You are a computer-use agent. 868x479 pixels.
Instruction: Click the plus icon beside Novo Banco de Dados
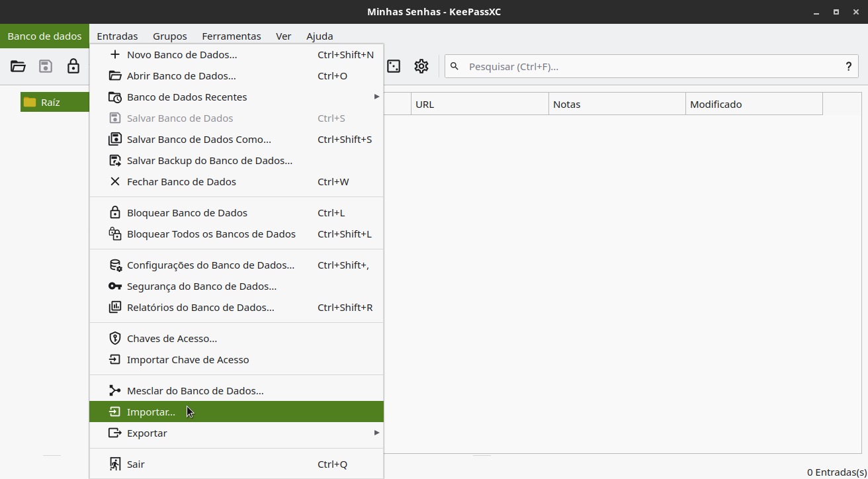(115, 54)
